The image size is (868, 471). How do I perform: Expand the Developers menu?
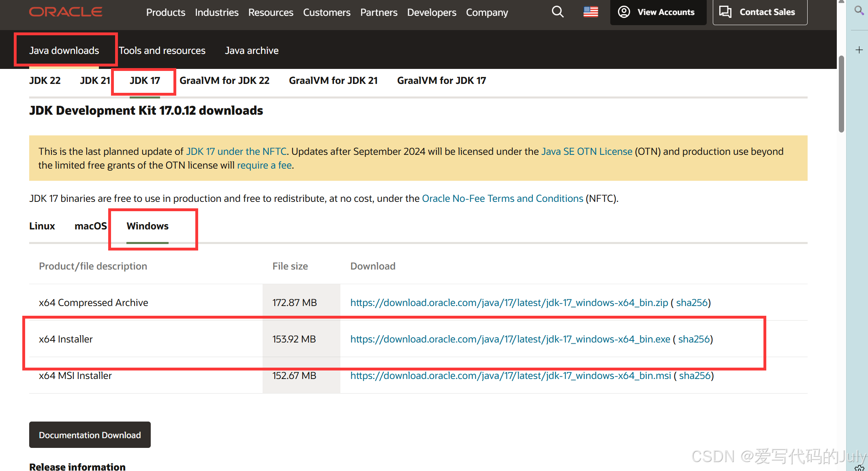431,13
